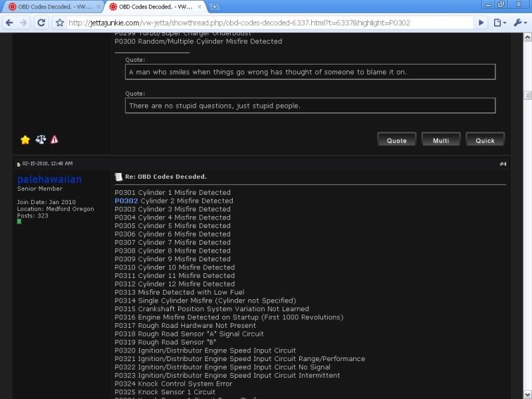Click in the address bar URL field
Image resolution: width=532 pixels, height=399 pixels.
coord(266,23)
